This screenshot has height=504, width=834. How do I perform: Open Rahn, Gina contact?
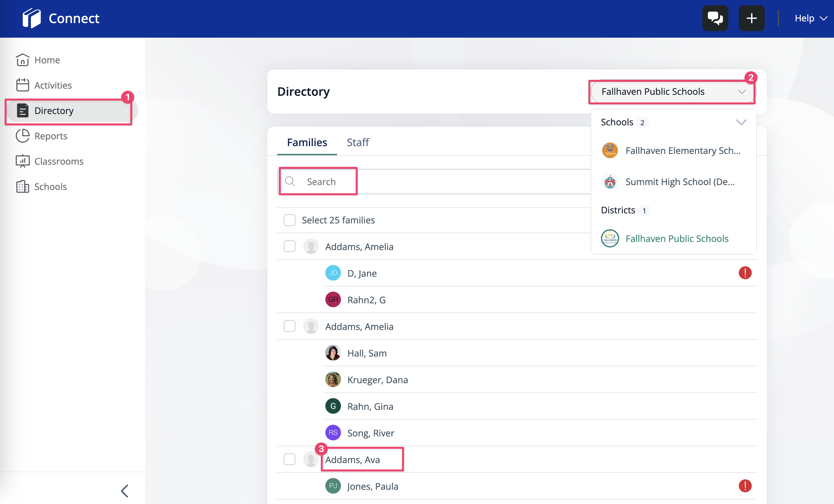click(370, 407)
